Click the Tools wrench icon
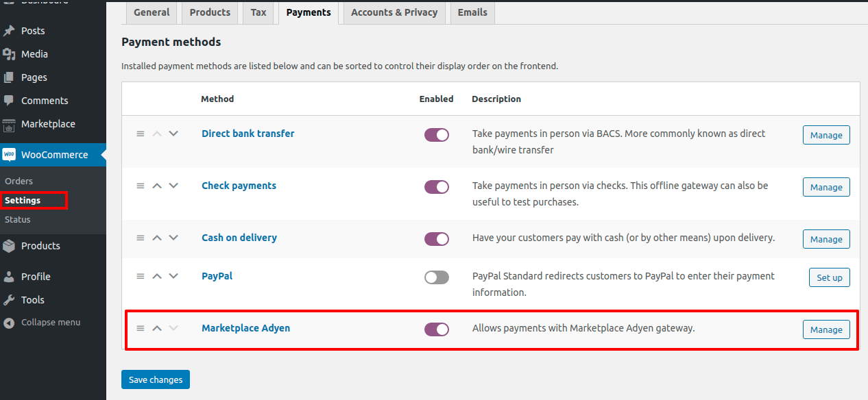The image size is (868, 400). pyautogui.click(x=9, y=300)
